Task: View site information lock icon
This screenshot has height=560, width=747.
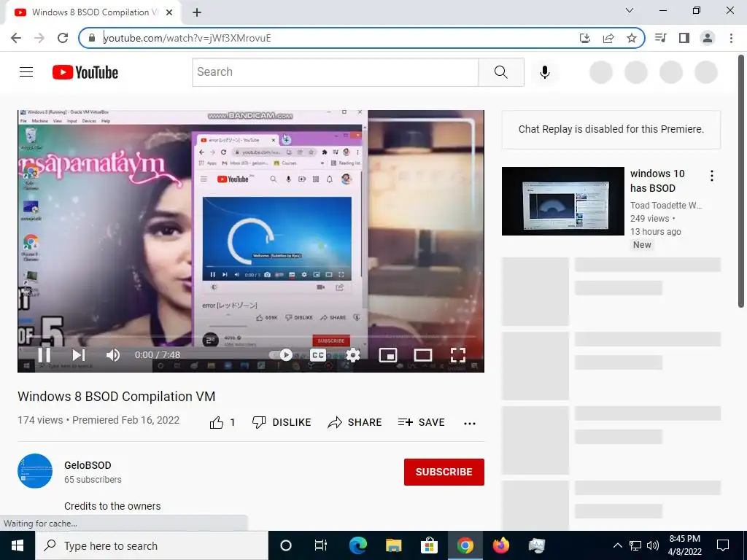Action: (x=92, y=38)
